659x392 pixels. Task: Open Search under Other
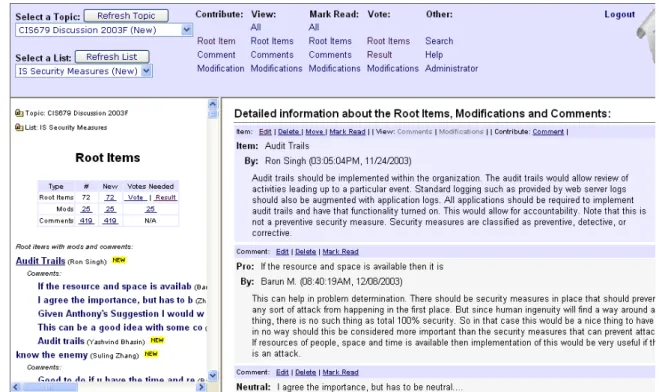pos(439,41)
